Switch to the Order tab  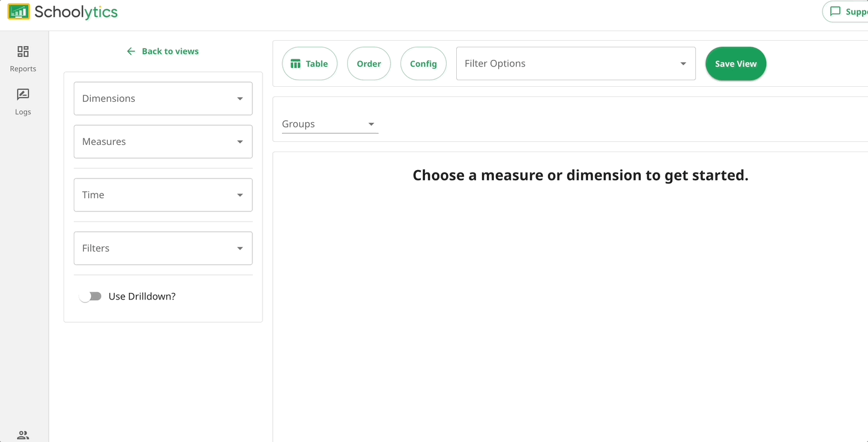(369, 63)
